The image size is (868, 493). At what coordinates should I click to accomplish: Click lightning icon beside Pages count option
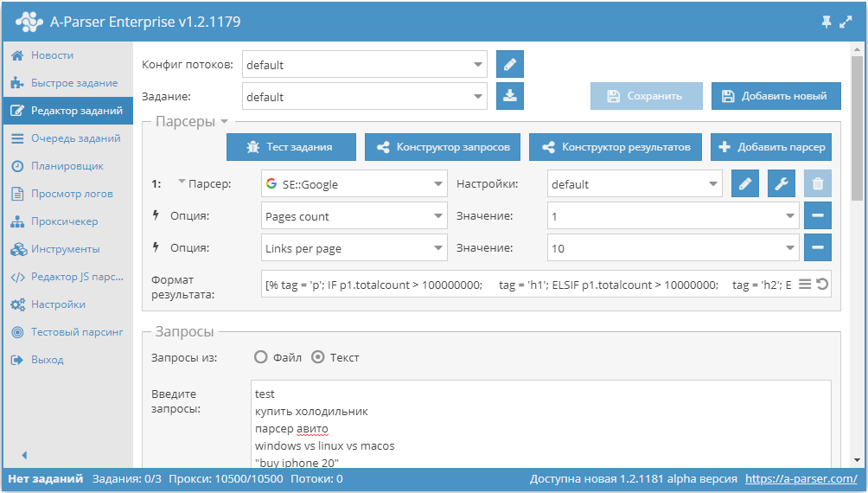[156, 214]
